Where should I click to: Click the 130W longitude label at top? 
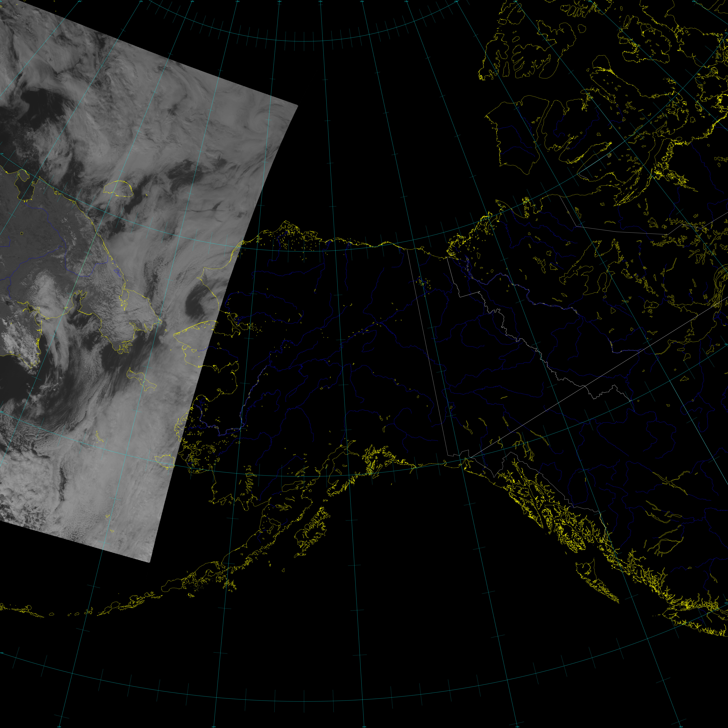406,1
